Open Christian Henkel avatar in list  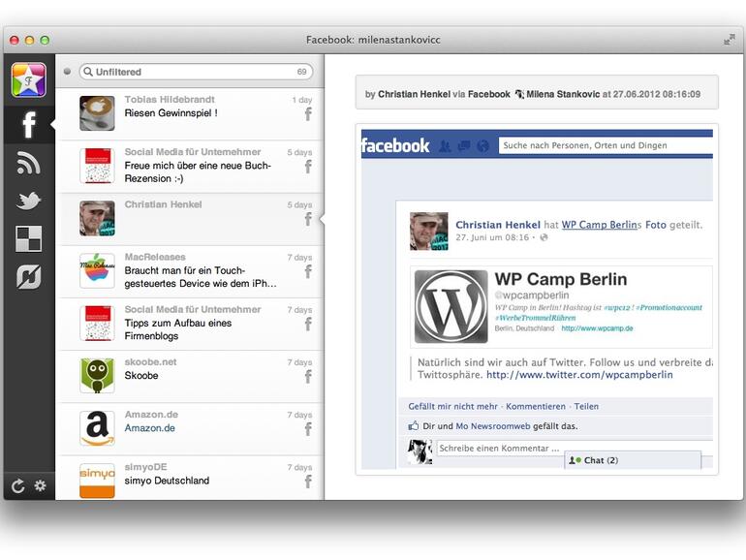pyautogui.click(x=97, y=218)
